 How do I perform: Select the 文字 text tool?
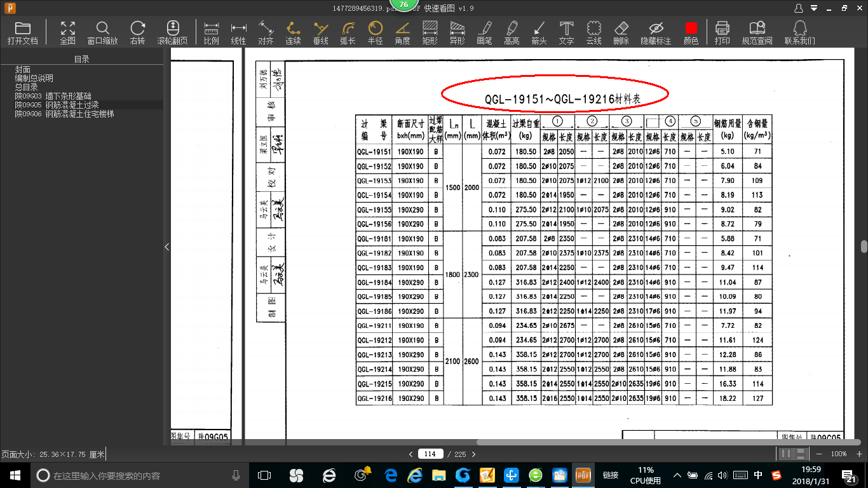pyautogui.click(x=566, y=33)
